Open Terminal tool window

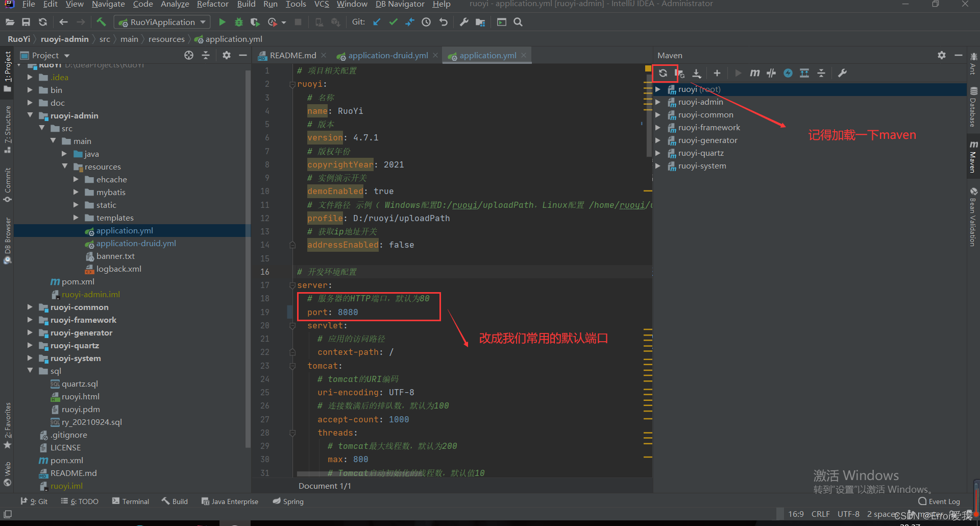[131, 501]
